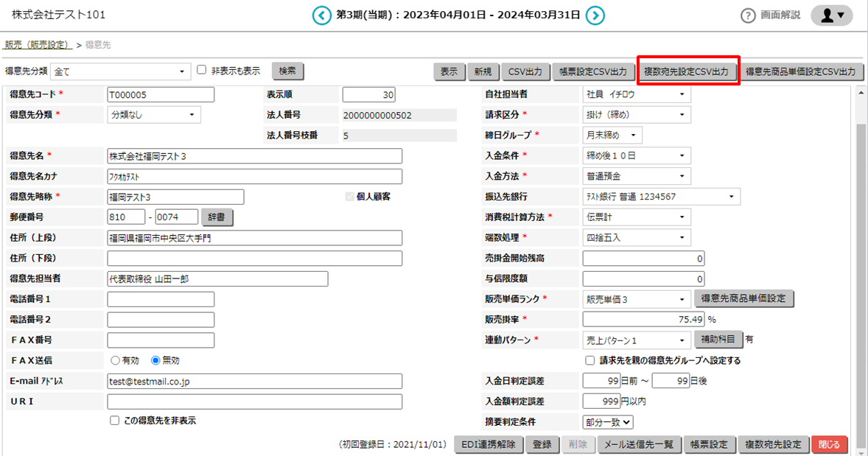The height and width of the screenshot is (456, 868).
Task: Open the 画面解説 help icon
Action: pyautogui.click(x=749, y=15)
